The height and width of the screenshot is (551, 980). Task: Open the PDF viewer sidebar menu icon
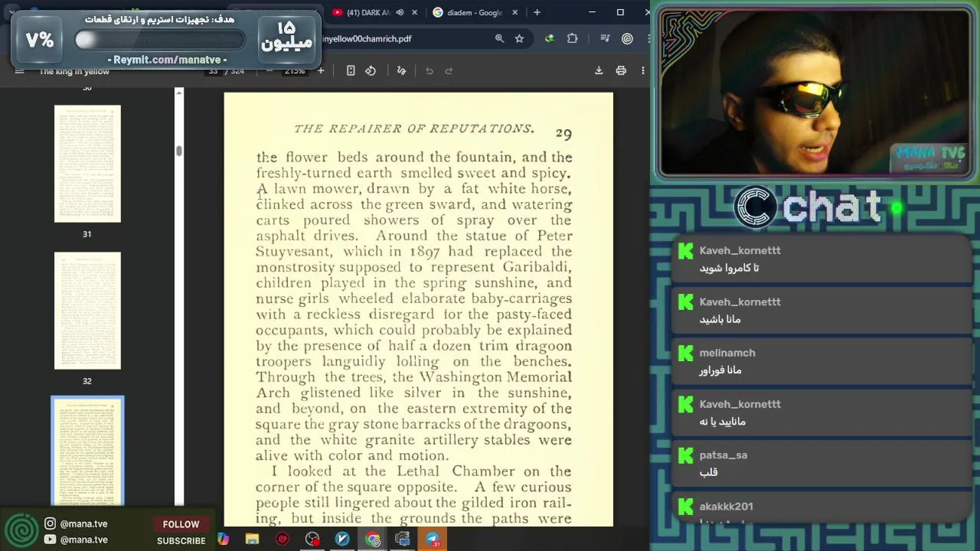pos(20,71)
